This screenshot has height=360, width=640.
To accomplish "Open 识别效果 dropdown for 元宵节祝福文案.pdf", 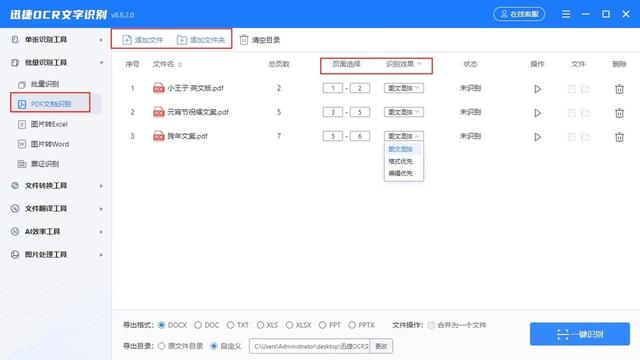I will [x=404, y=112].
